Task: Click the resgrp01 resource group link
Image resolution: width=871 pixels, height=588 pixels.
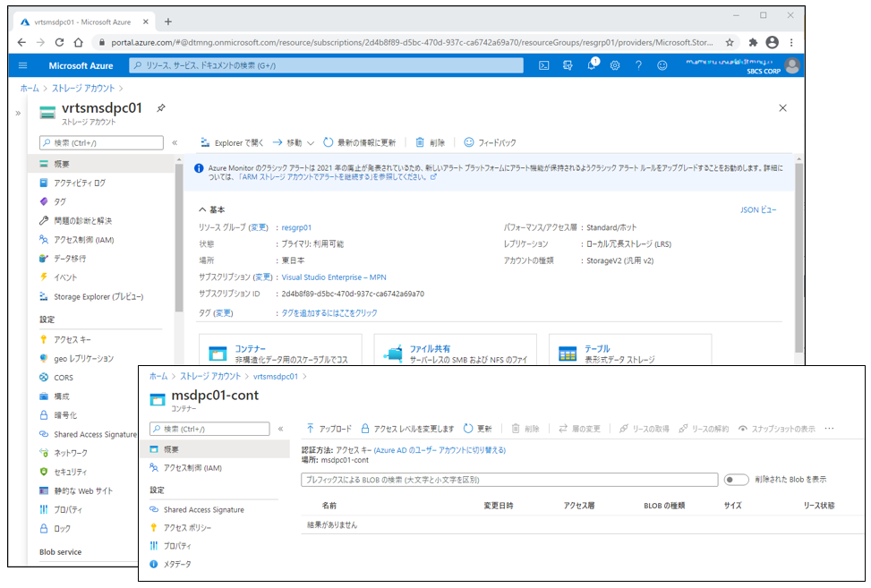Action: point(296,227)
